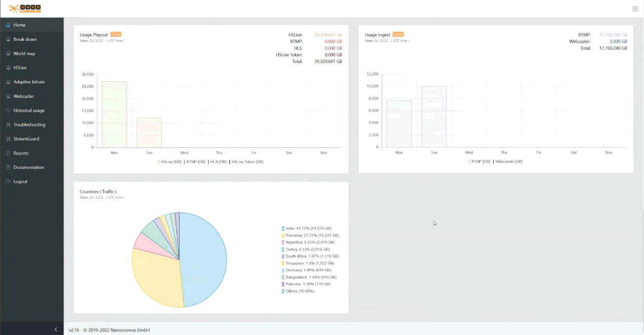Image resolution: width=644 pixels, height=335 pixels.
Task: Select the Webcaster icon in the sidebar
Action: coord(9,96)
